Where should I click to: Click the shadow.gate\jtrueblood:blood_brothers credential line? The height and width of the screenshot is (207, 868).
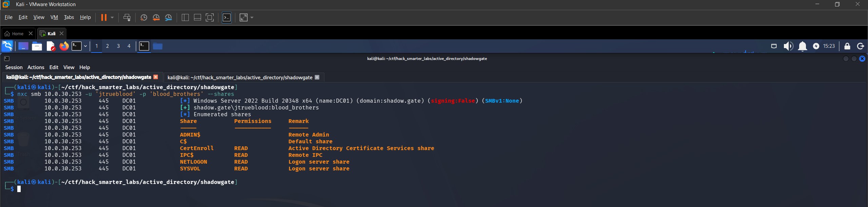pyautogui.click(x=256, y=108)
